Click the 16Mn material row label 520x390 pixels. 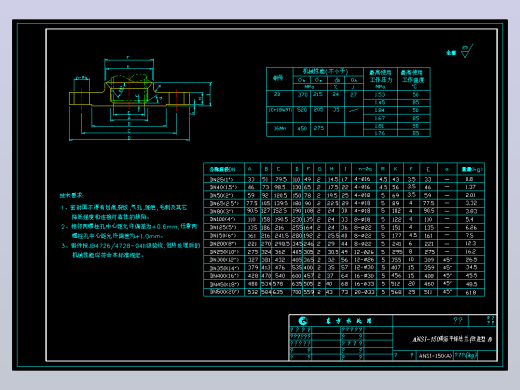pyautogui.click(x=279, y=128)
